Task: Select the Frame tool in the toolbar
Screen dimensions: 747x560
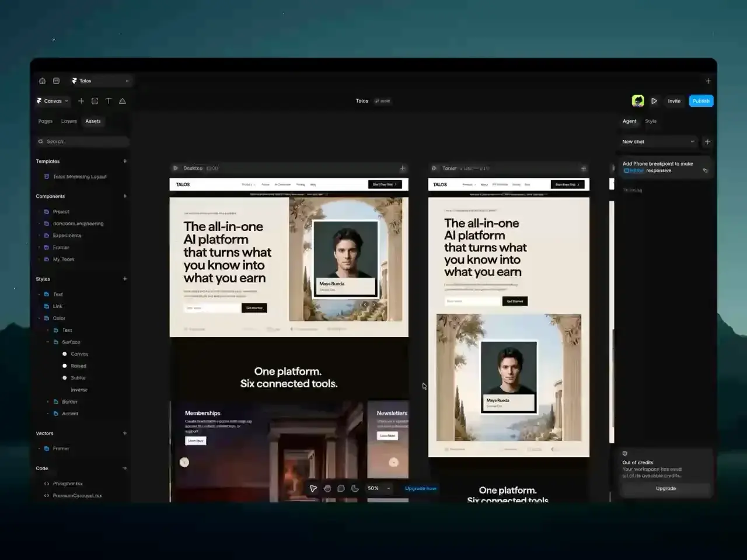Action: 95,101
